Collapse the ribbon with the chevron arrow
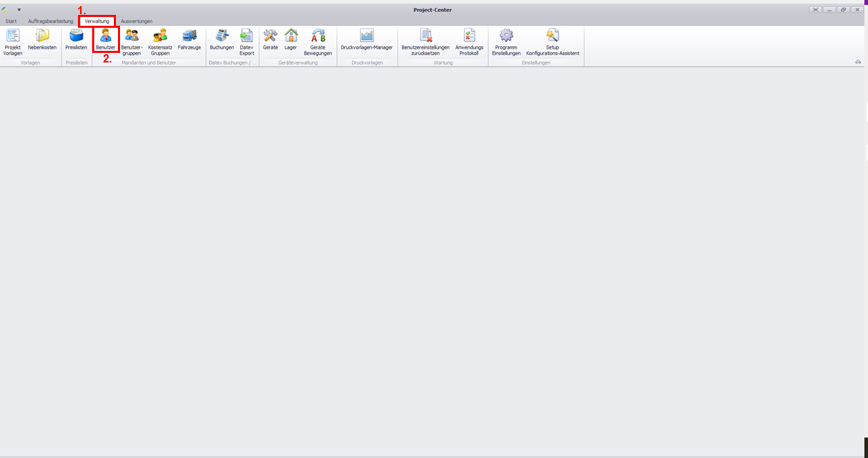868x458 pixels. coord(858,62)
